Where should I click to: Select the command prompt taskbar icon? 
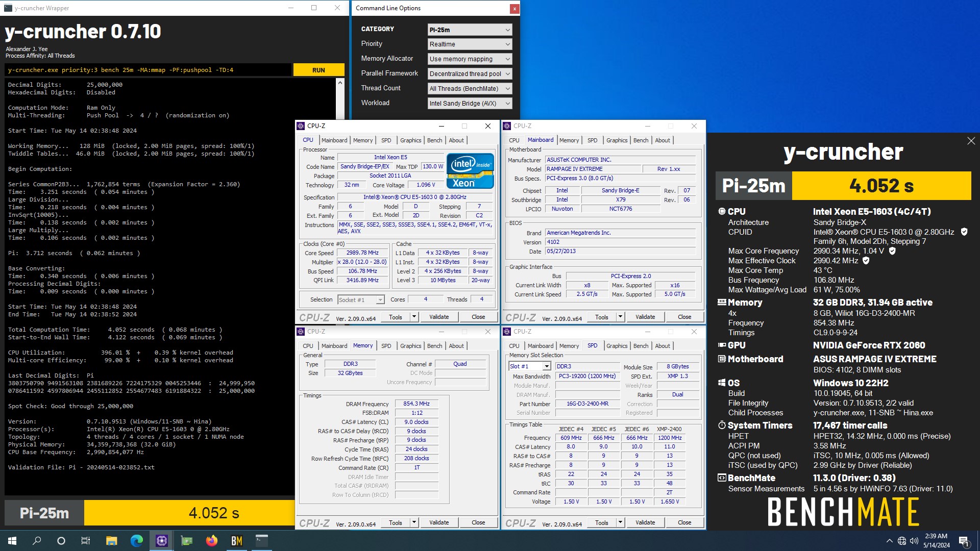click(x=261, y=541)
